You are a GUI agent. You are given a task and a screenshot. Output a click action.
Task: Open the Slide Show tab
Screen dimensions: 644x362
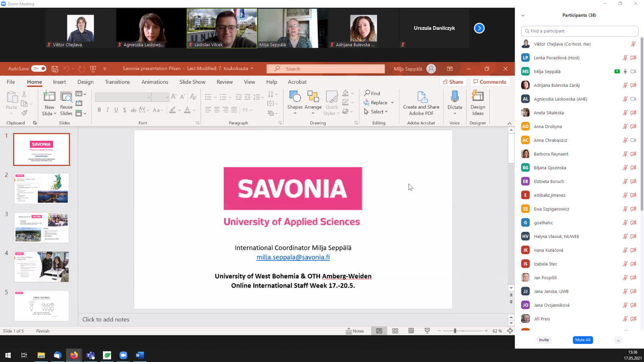click(192, 82)
